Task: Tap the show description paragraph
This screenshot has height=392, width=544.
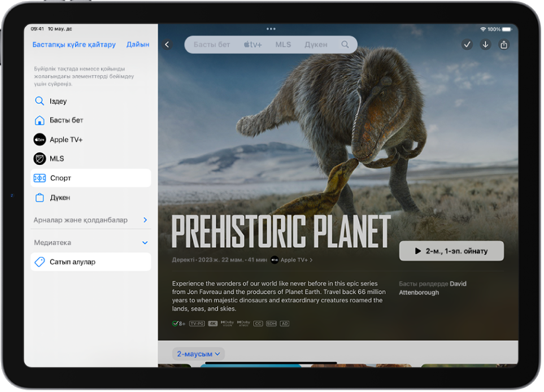Action: click(x=279, y=296)
